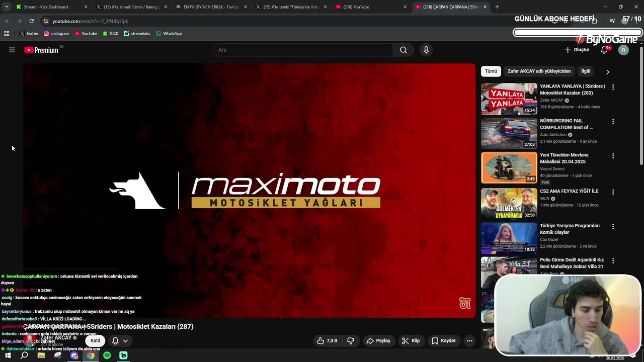
Task: Open Türkiye Yarışma Programları Komik Olaylar title
Action: [x=570, y=229]
